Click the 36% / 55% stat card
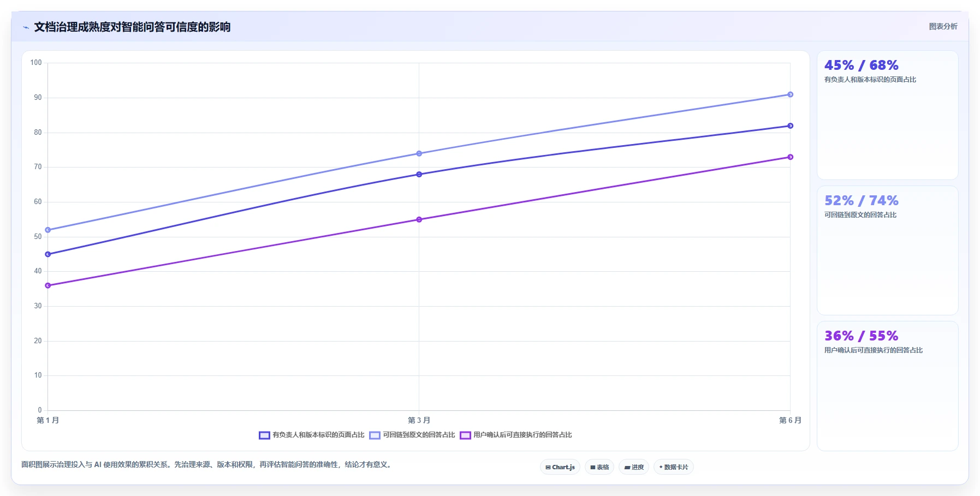This screenshot has height=496, width=980. coord(888,386)
